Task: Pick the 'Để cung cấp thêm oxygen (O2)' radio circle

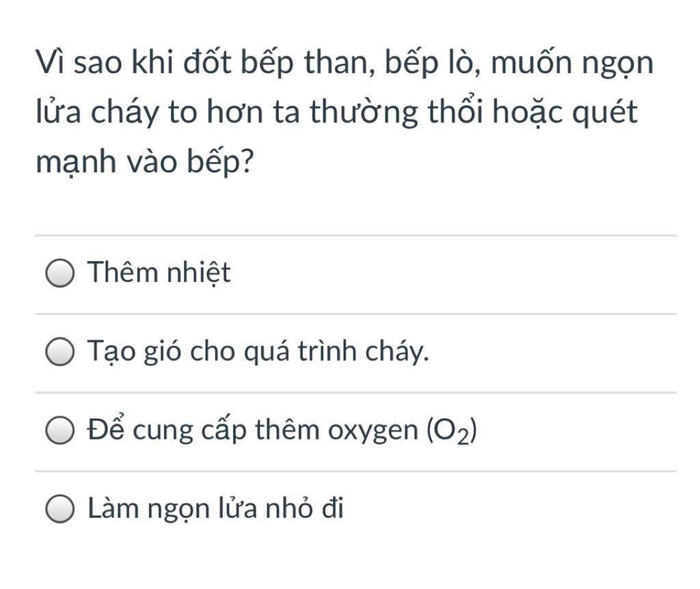Action: (60, 430)
